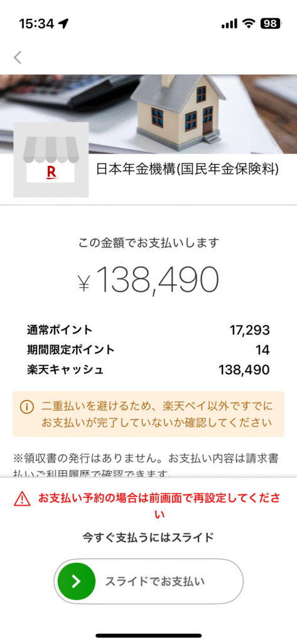Click the red お支払い予約 warning text
The height and width of the screenshot is (644, 297).
[x=159, y=506]
